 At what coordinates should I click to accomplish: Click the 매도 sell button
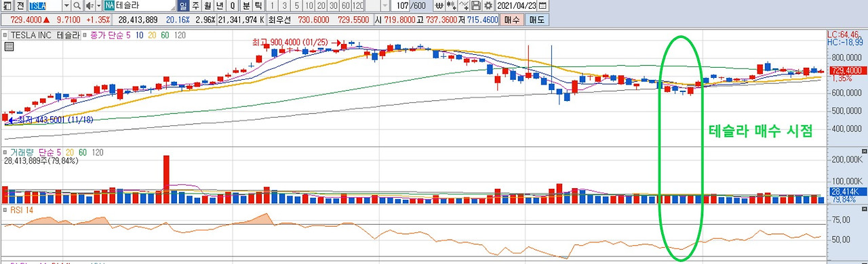tap(537, 20)
